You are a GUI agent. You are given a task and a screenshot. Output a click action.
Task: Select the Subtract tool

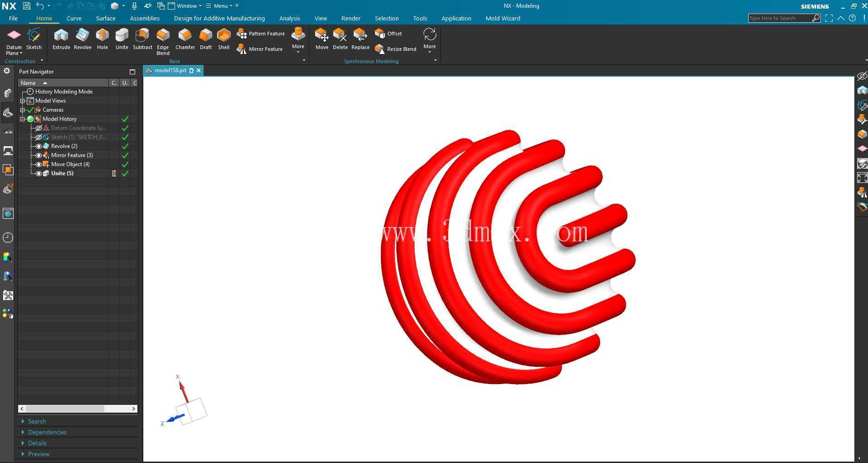(142, 39)
